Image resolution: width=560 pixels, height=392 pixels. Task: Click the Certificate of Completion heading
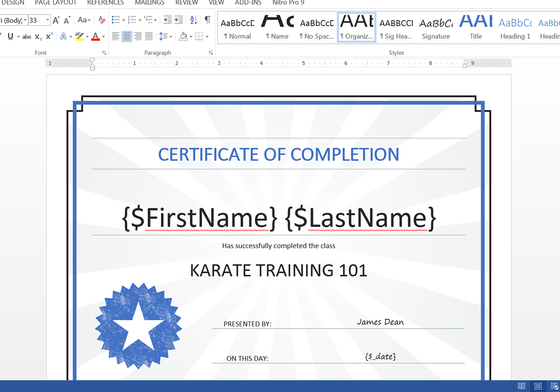[279, 154]
